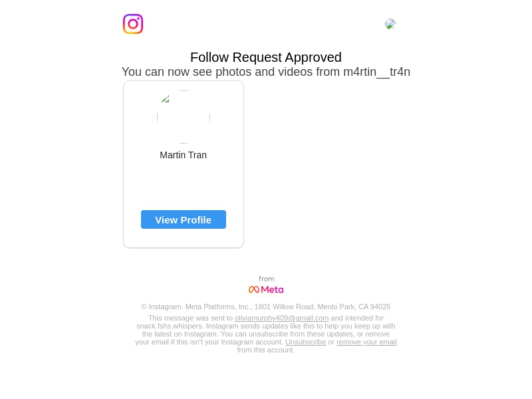Click 'You can now see photos' text

(x=187, y=72)
